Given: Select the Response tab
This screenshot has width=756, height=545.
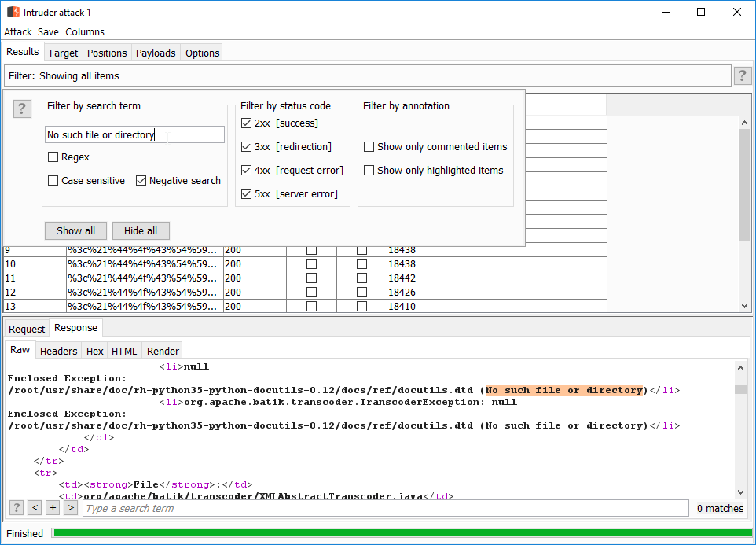Looking at the screenshot, I should [x=75, y=328].
